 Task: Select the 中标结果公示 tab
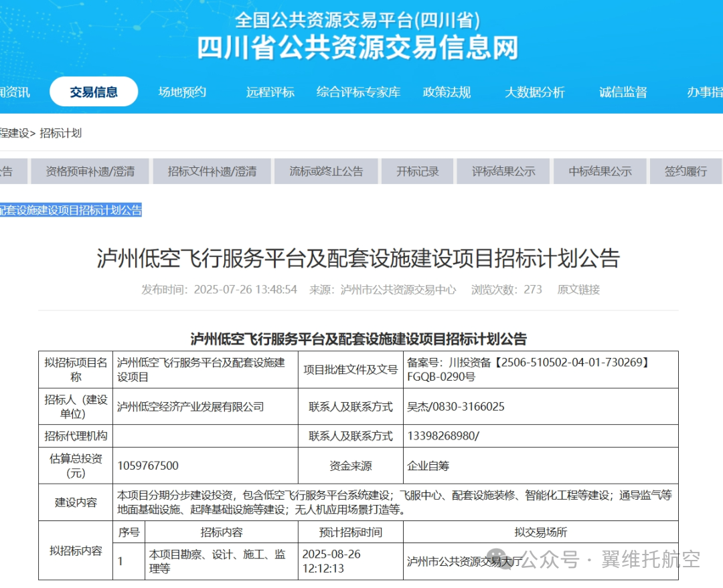pos(599,171)
